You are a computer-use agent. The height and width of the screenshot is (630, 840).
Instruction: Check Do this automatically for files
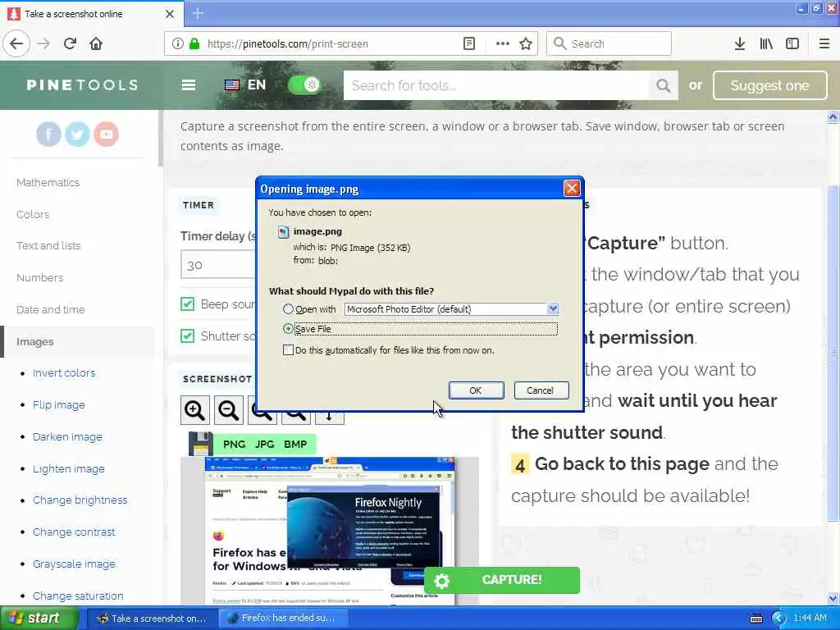(288, 349)
